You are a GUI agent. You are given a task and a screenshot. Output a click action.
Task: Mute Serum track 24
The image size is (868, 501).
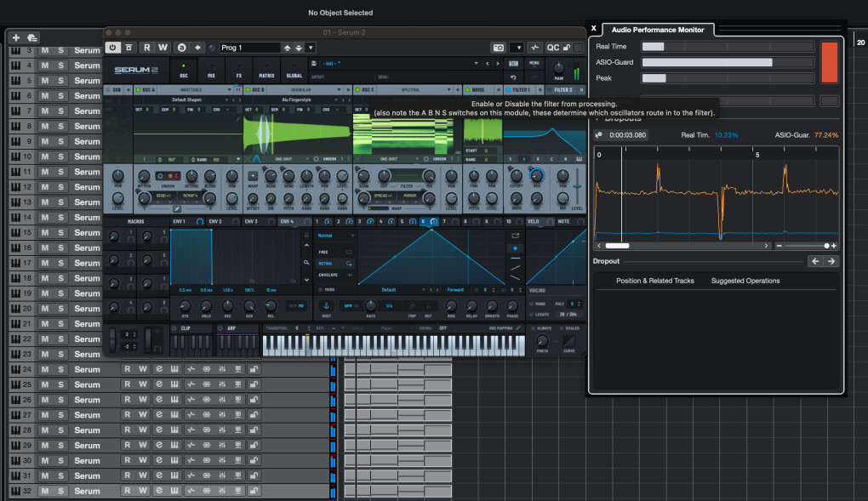pos(44,369)
